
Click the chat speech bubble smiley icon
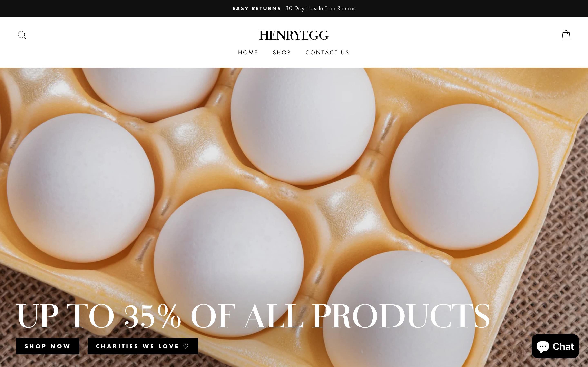[x=543, y=347]
